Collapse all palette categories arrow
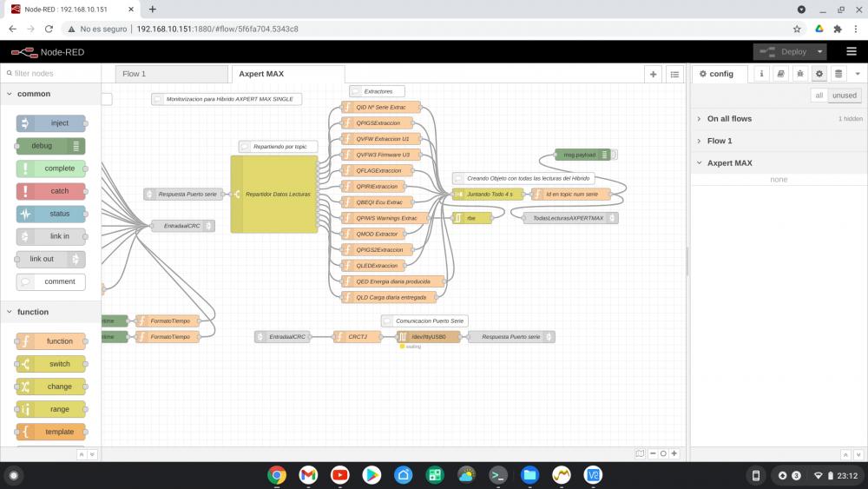 pyautogui.click(x=82, y=454)
